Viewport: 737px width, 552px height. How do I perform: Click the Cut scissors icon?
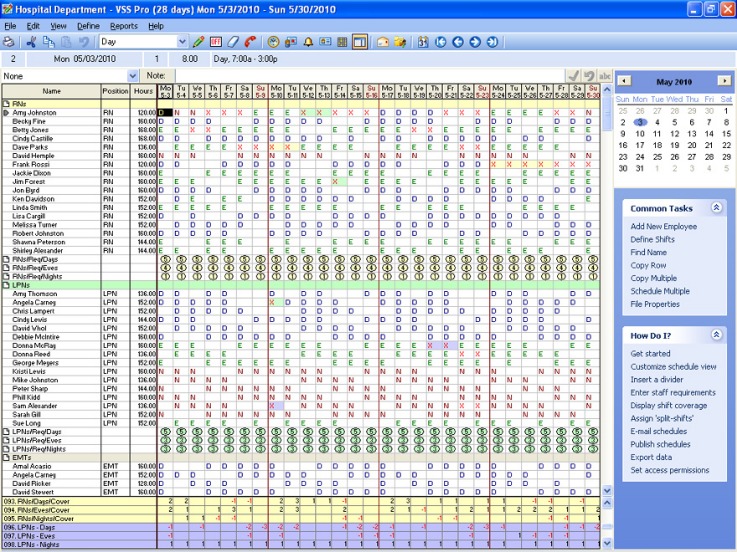[32, 42]
